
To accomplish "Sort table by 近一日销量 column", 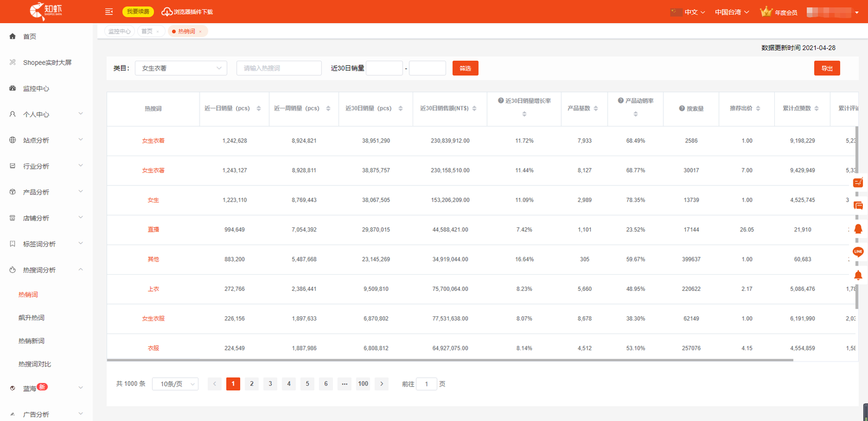I will pyautogui.click(x=259, y=109).
